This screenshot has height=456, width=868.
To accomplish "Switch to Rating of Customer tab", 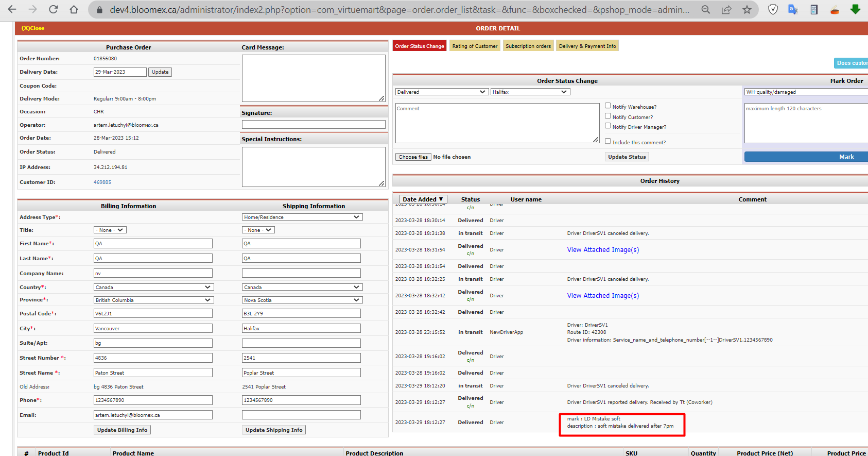I will [x=475, y=46].
